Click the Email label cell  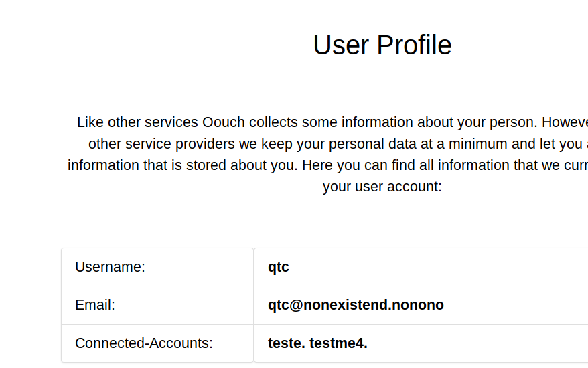point(95,305)
